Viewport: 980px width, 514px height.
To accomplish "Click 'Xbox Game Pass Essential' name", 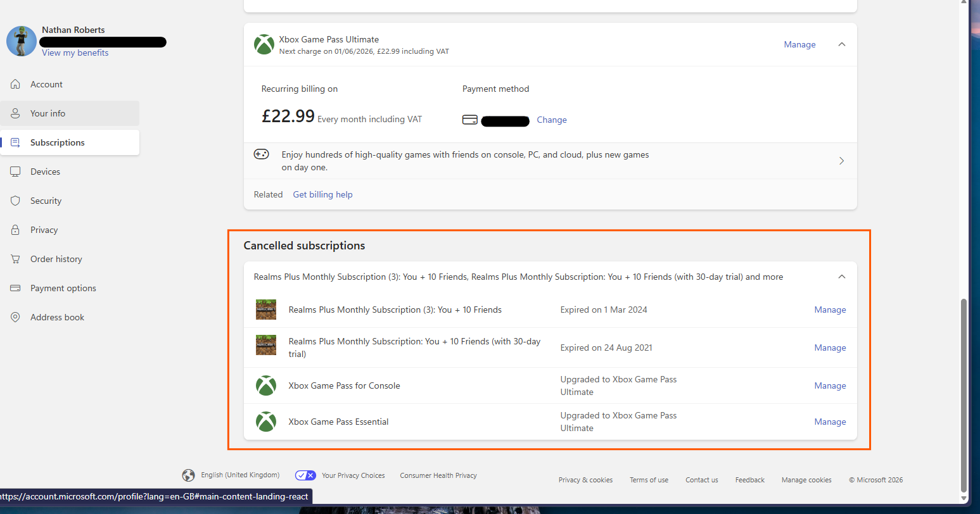I will [338, 422].
